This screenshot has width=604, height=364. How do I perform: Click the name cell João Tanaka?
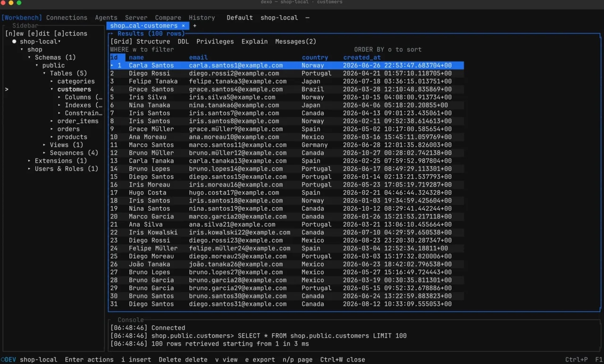(x=150, y=265)
